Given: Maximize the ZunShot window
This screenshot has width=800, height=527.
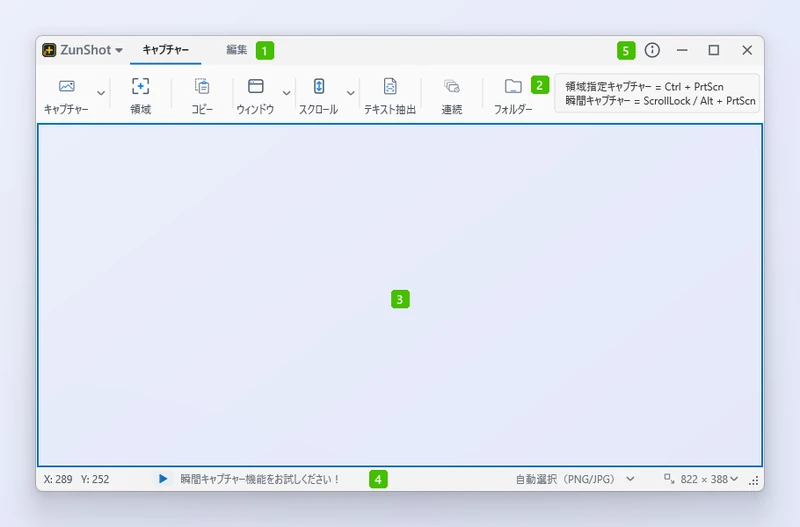Looking at the screenshot, I should (714, 50).
